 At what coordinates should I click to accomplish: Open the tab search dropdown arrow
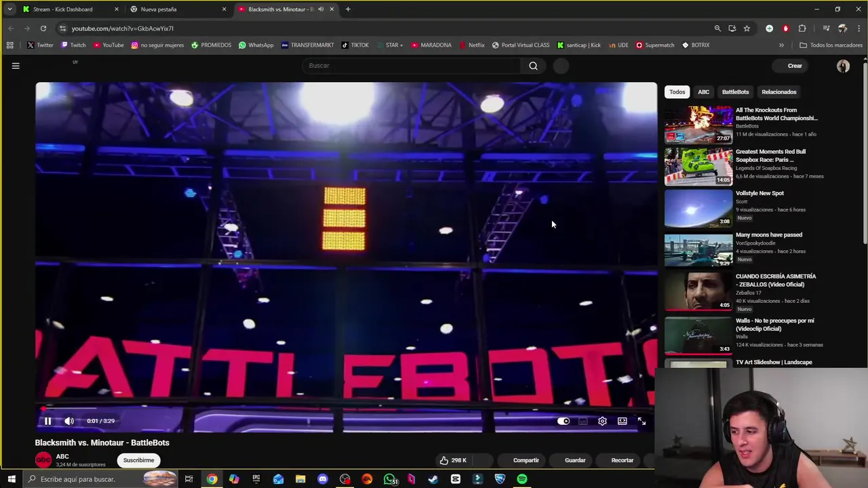pyautogui.click(x=9, y=9)
